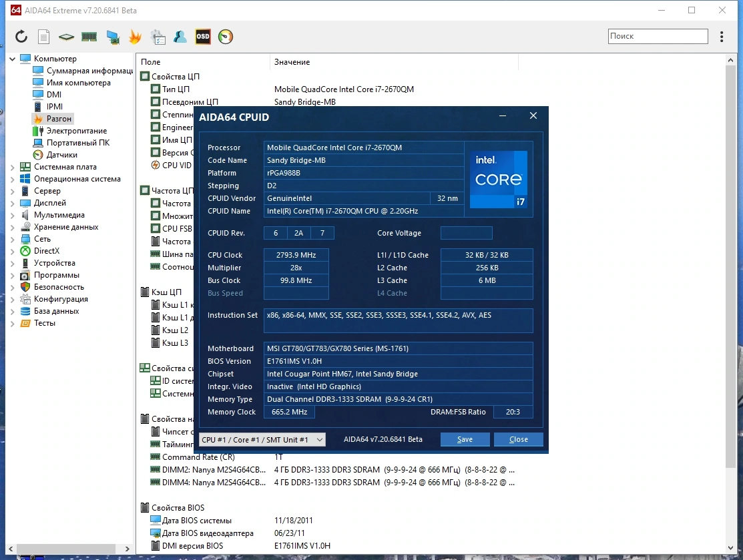
Task: Open the OSD panel icon
Action: (x=203, y=37)
